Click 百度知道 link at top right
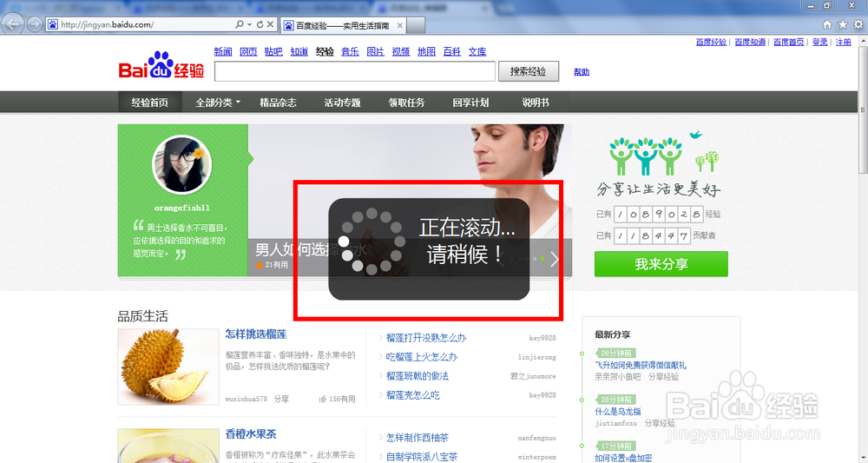Screen dimensions: 868x463 click(750, 42)
